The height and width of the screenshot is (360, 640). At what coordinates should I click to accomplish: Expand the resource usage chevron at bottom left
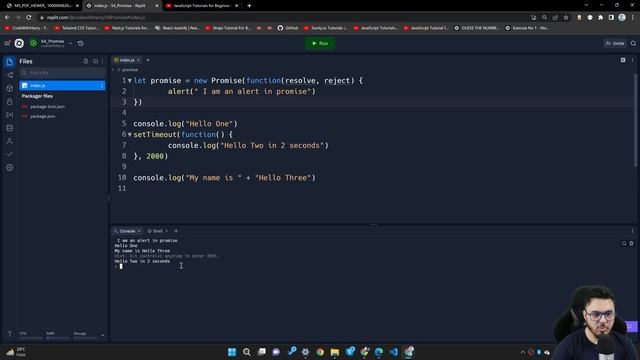coord(102,335)
